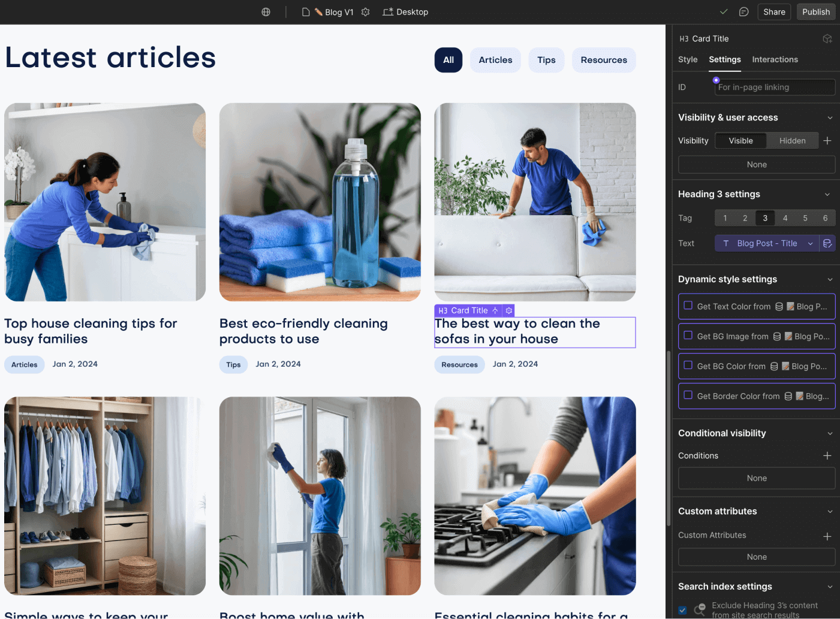This screenshot has height=619, width=840.
Task: Click database icon in Get Text Color row
Action: [779, 306]
